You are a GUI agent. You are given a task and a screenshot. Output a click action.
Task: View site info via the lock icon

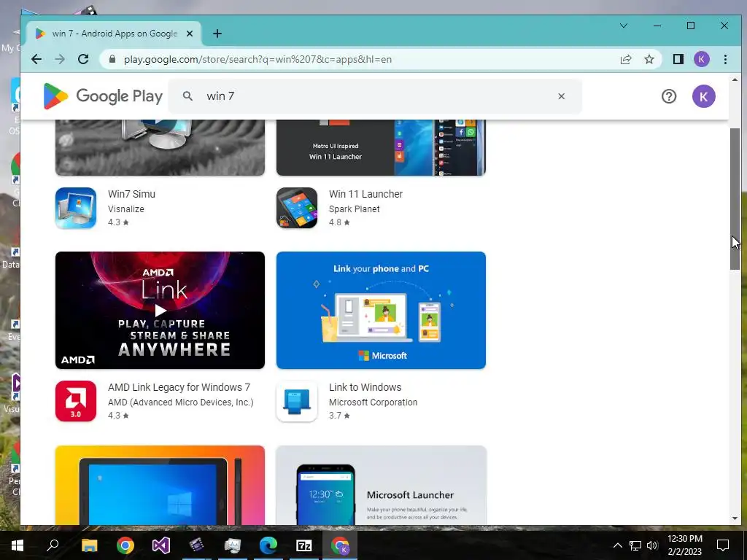[112, 59]
